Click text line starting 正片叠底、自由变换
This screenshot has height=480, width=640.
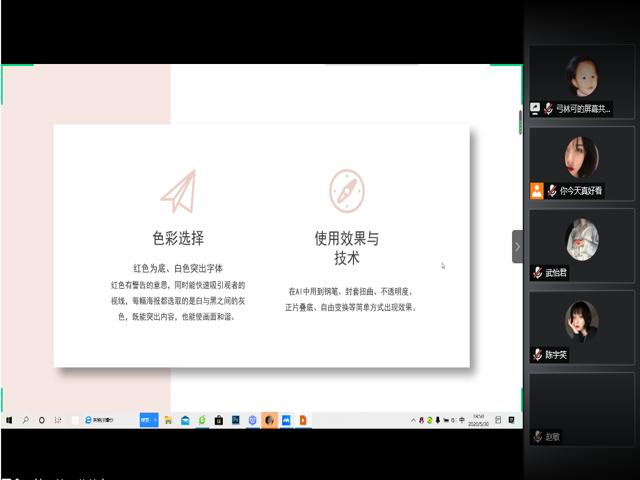point(351,307)
